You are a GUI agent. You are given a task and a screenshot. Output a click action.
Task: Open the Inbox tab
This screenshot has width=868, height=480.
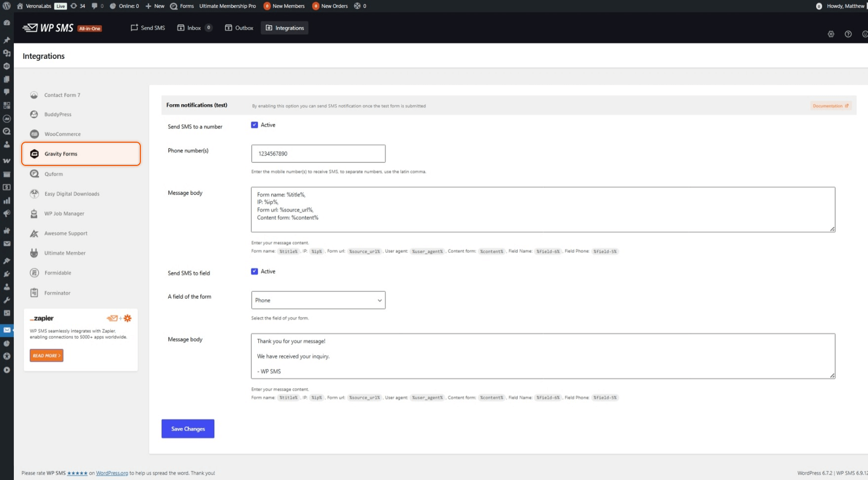(x=195, y=28)
